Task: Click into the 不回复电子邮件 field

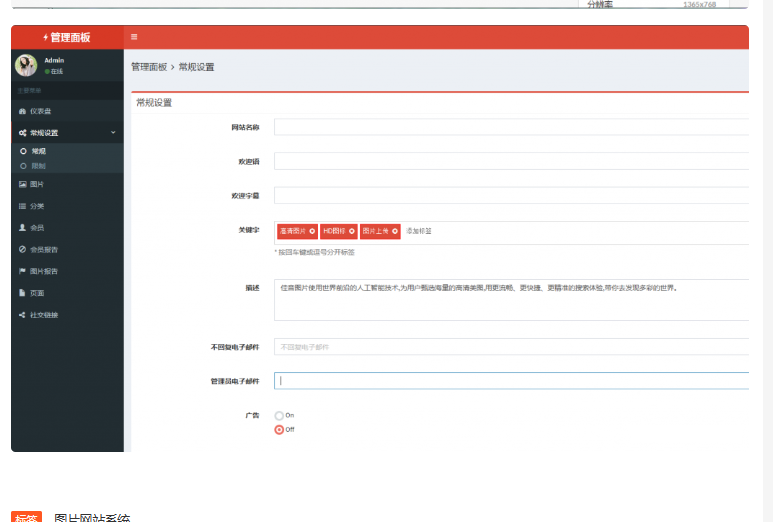Action: coord(510,347)
